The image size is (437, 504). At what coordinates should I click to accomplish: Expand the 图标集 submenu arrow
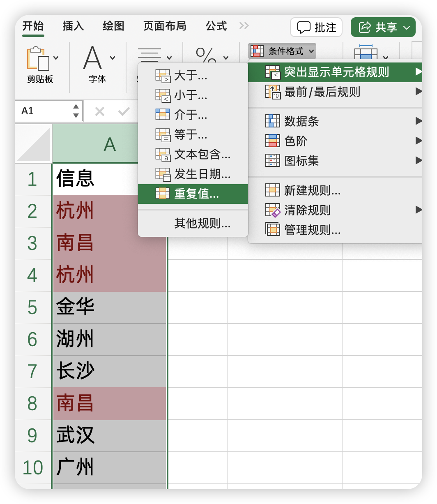(x=419, y=160)
